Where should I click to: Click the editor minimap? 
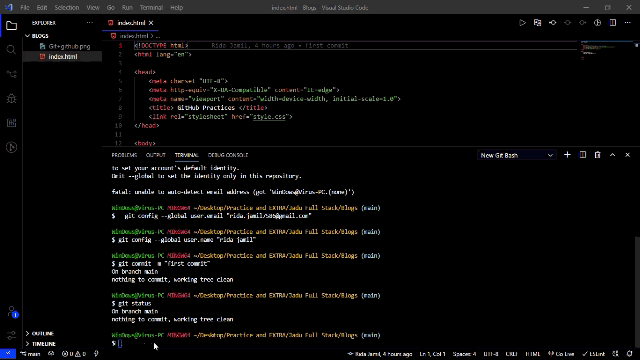(x=606, y=51)
